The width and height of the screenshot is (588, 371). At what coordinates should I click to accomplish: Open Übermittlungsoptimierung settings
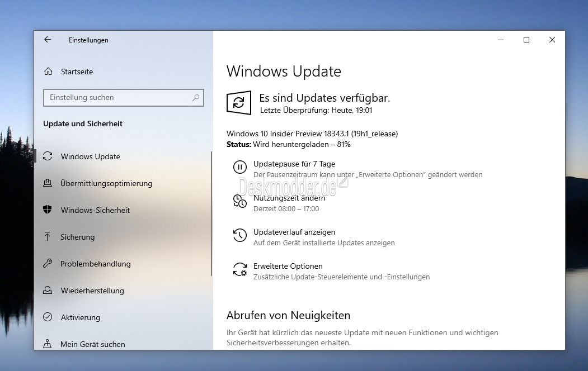106,183
